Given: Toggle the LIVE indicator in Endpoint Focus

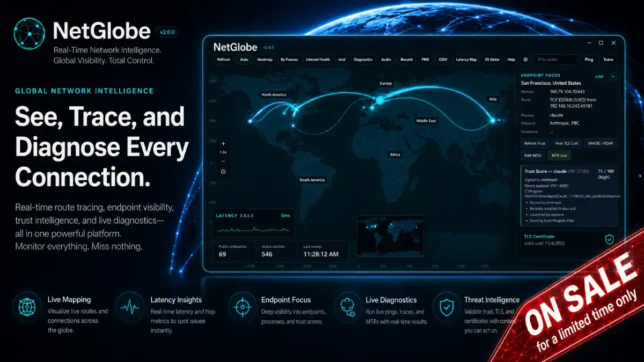Looking at the screenshot, I should tap(599, 77).
